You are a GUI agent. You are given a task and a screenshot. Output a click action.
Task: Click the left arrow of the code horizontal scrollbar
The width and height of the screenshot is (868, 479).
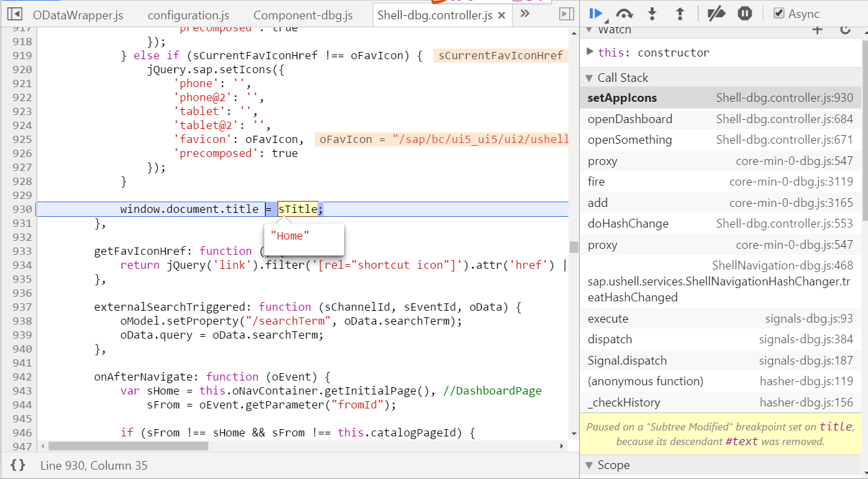(x=42, y=446)
